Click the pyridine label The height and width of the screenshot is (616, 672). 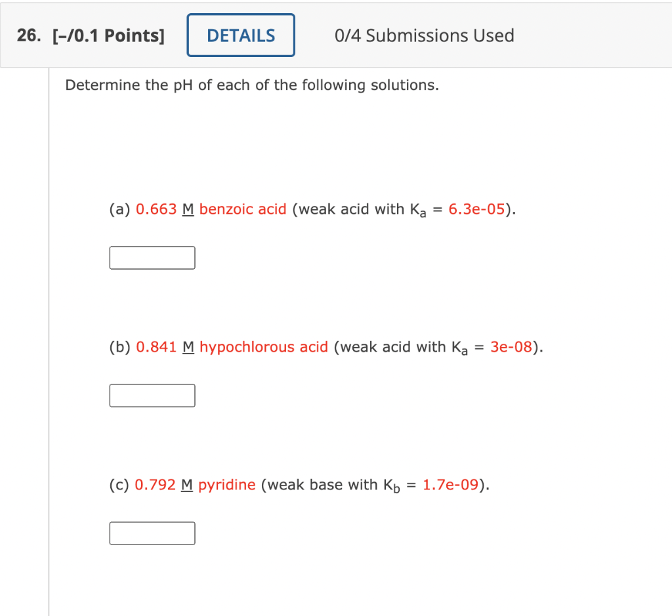[x=228, y=484]
